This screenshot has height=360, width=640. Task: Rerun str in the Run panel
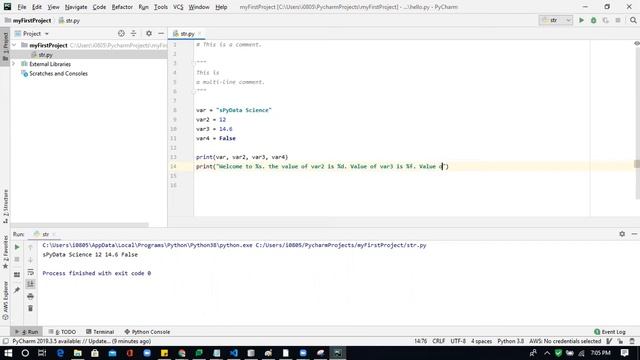[17, 247]
